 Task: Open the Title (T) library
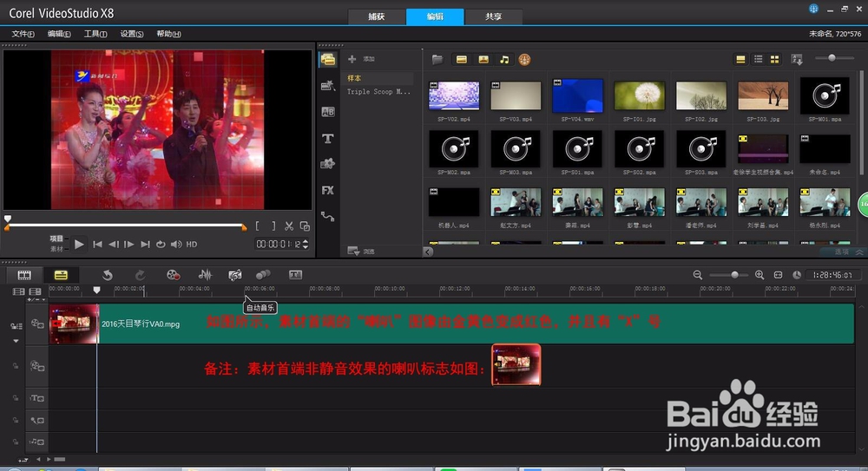coord(328,139)
